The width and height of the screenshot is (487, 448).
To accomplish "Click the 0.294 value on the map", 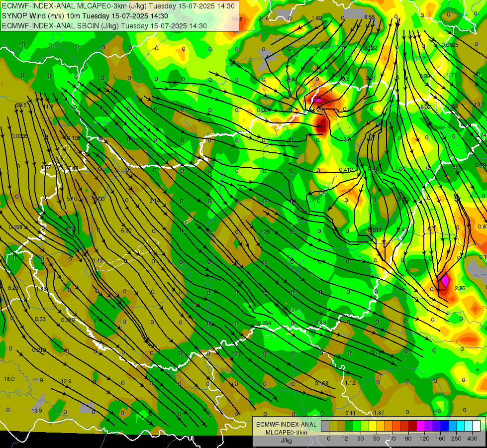I will point(264,324).
